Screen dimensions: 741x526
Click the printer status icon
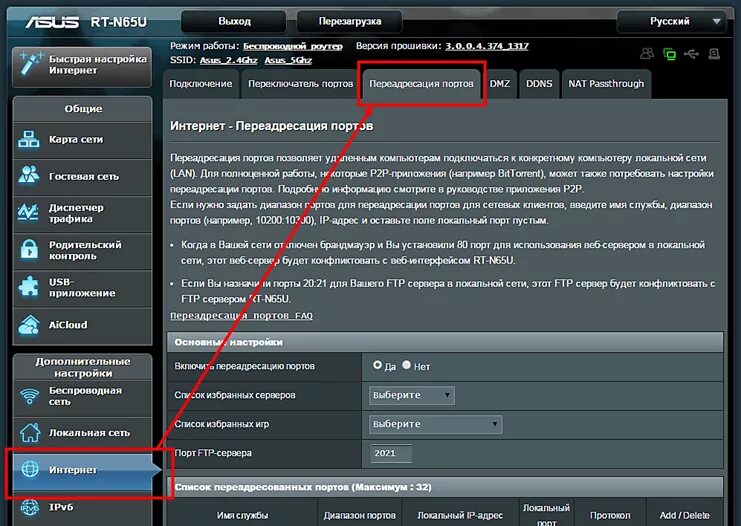coord(714,54)
